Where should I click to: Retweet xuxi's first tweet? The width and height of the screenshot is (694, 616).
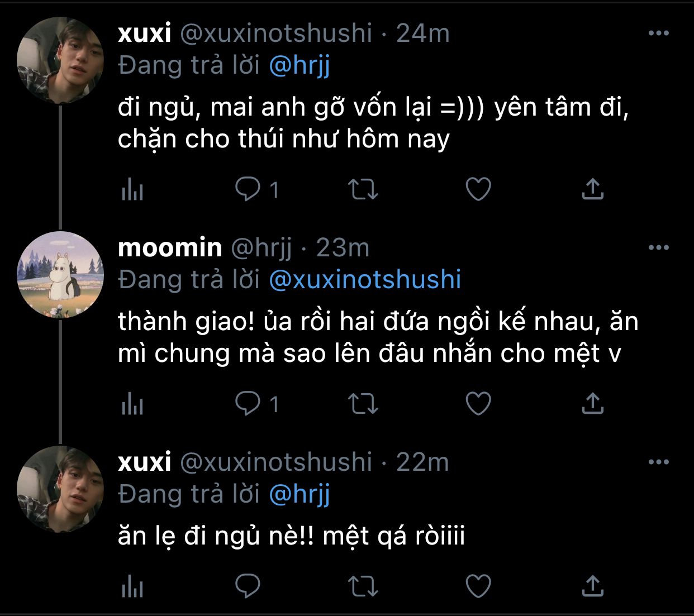tap(363, 189)
